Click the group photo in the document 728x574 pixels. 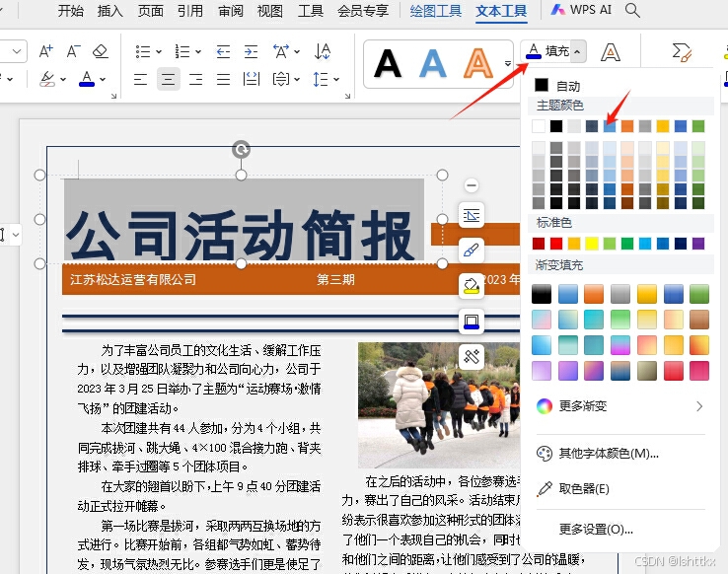(439, 404)
